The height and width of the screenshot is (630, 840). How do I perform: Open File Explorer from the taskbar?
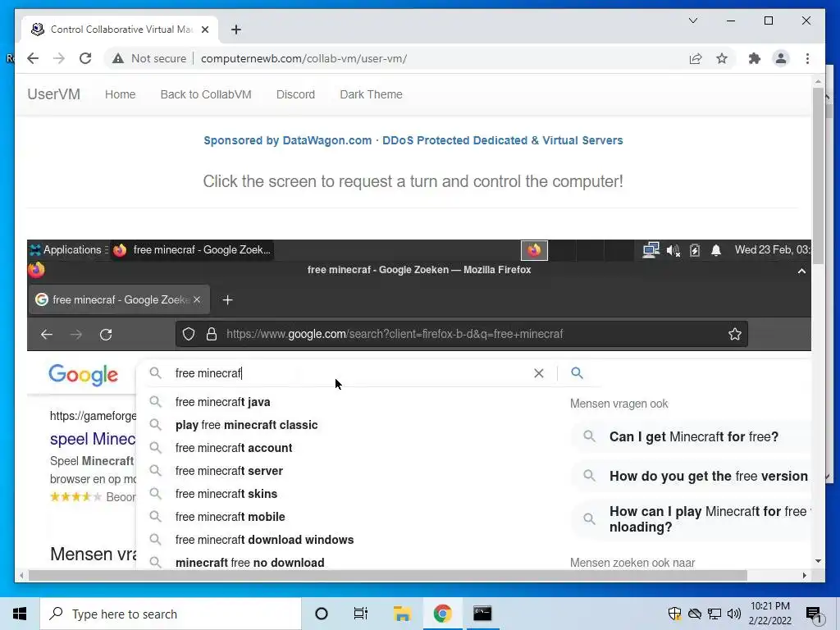click(402, 614)
